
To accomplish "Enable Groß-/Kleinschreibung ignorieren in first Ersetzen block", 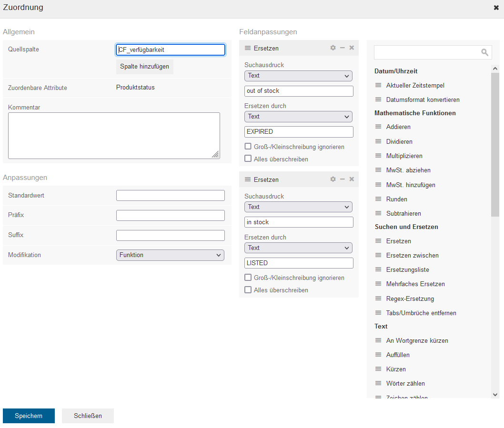I will (x=248, y=147).
